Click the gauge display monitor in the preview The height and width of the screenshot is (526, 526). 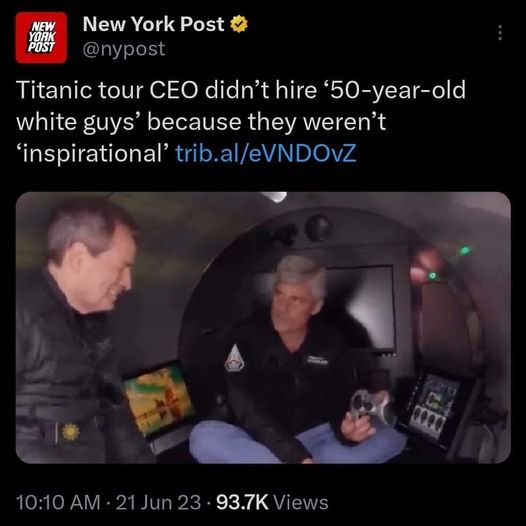tap(433, 407)
